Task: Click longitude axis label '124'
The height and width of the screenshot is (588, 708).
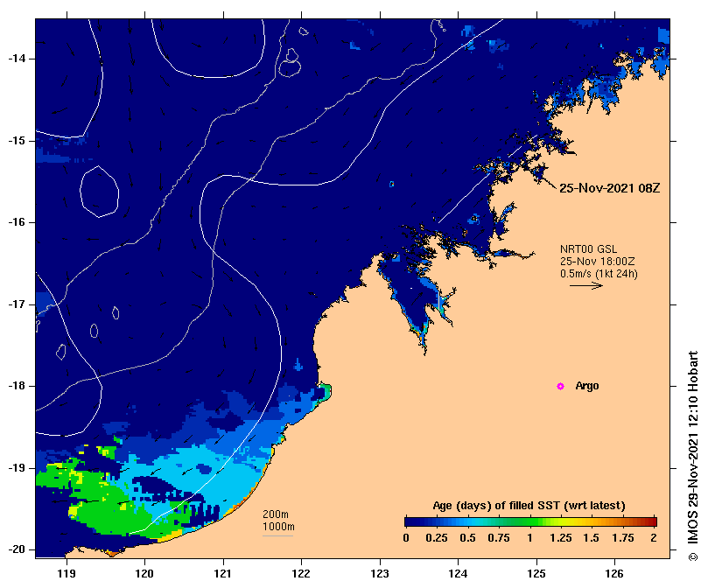Action: (x=459, y=574)
